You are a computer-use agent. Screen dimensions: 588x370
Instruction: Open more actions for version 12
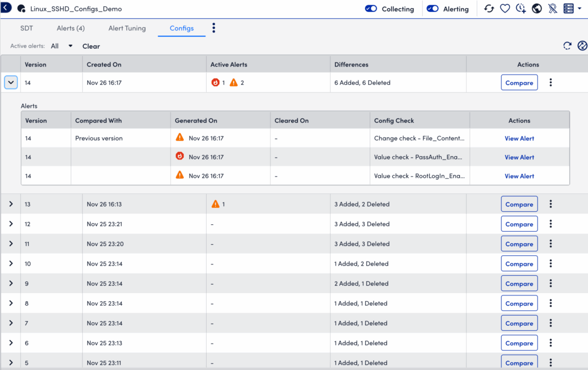click(x=551, y=224)
